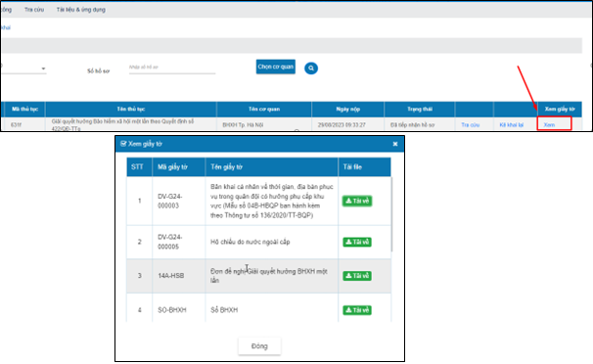Viewport: 593px width, 364px height.
Task: Click the Trạng thái column header
Action: click(x=420, y=110)
